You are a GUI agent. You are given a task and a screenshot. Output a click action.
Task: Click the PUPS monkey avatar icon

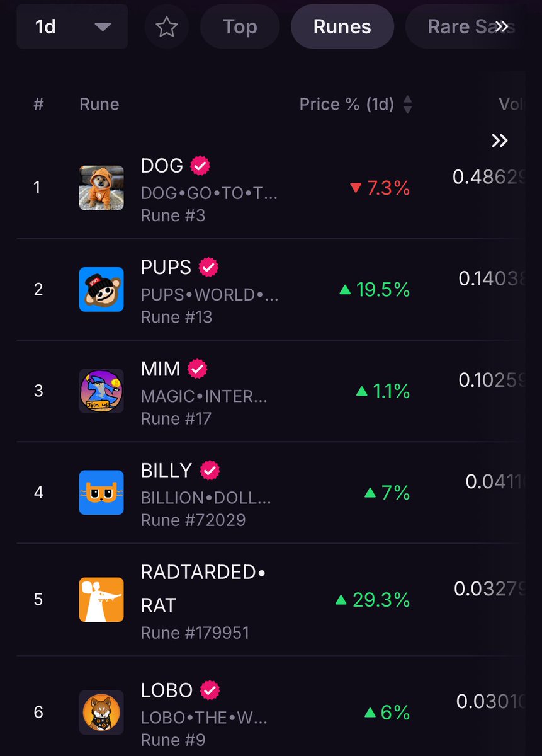tap(101, 289)
